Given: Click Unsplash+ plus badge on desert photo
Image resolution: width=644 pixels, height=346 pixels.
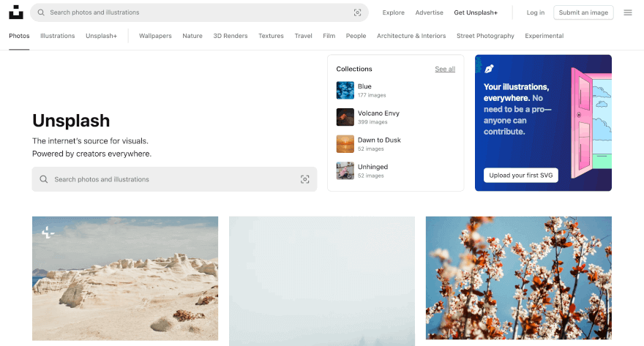Looking at the screenshot, I should [48, 232].
